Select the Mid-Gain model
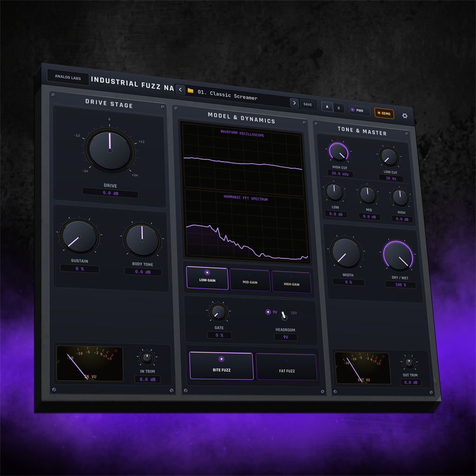Image resolution: width=476 pixels, height=476 pixels. tap(250, 280)
